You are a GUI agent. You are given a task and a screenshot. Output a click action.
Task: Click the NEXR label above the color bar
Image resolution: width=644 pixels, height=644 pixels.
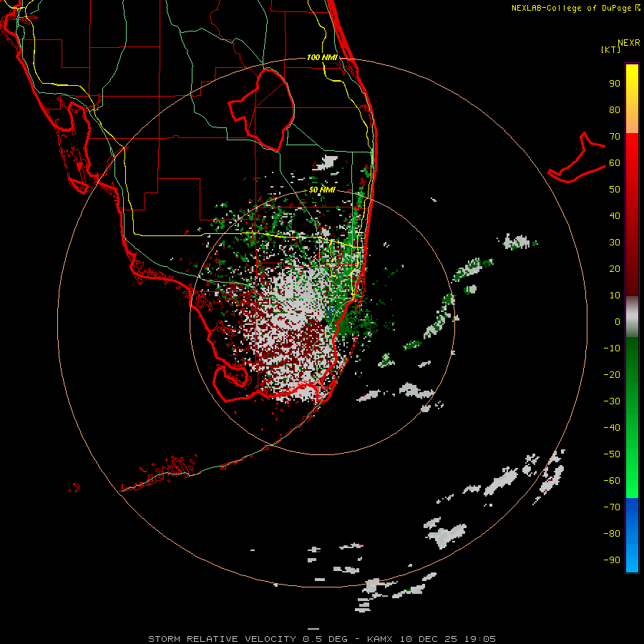pos(628,43)
